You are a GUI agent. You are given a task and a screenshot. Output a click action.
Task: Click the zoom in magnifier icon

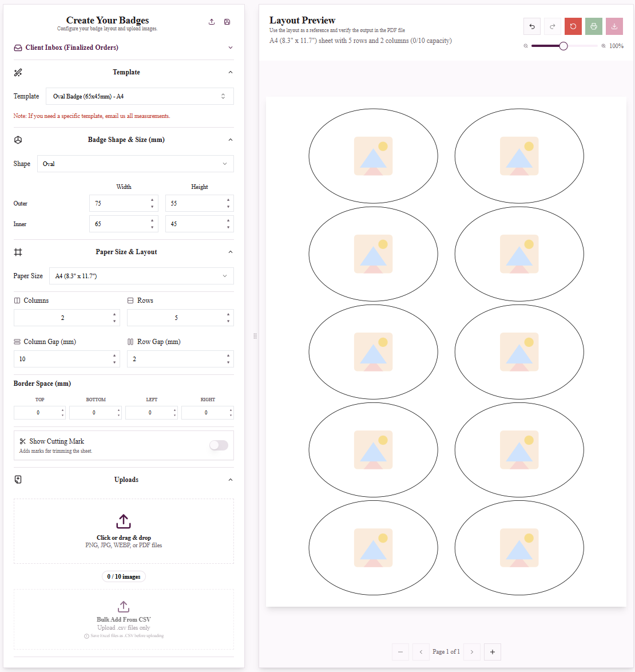(x=604, y=46)
